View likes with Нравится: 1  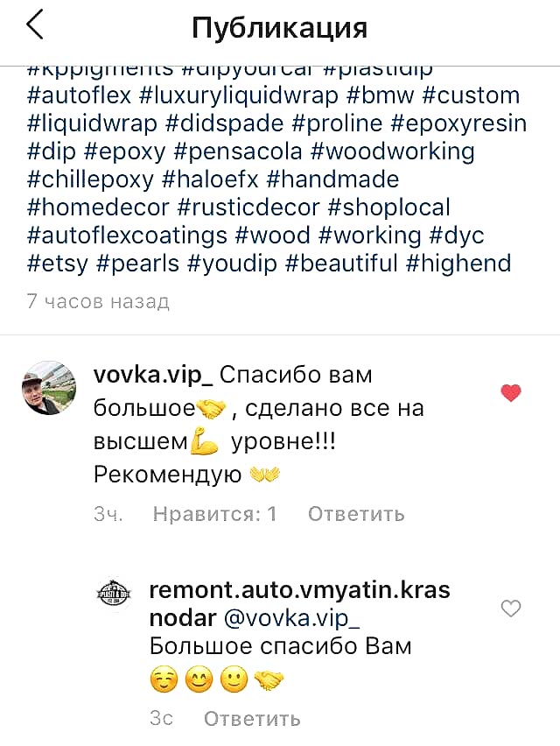(215, 513)
